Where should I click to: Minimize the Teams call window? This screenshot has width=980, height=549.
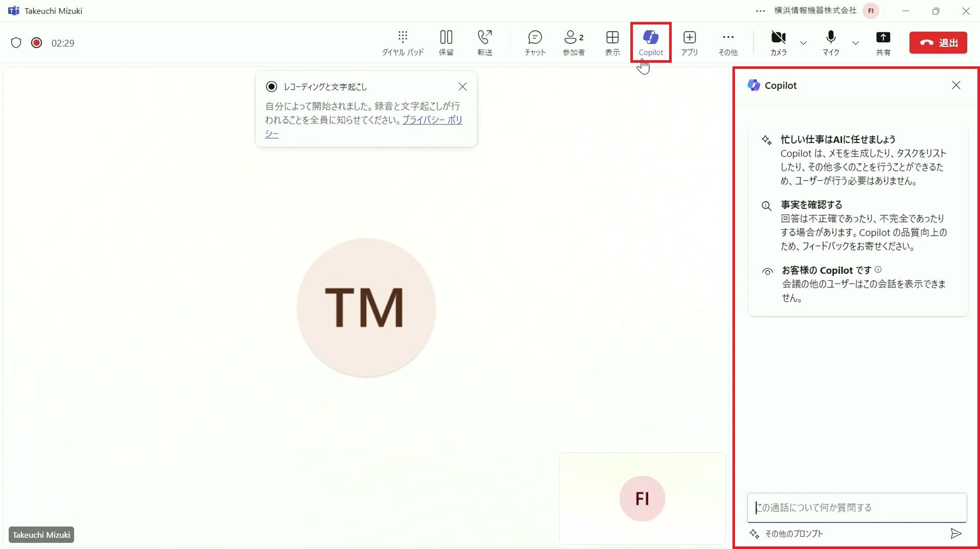[x=905, y=11]
